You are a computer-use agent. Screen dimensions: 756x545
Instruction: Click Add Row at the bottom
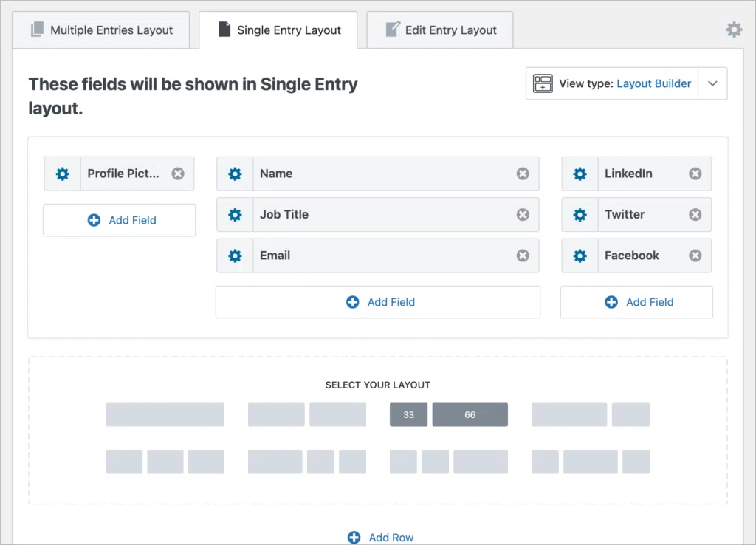(x=380, y=538)
